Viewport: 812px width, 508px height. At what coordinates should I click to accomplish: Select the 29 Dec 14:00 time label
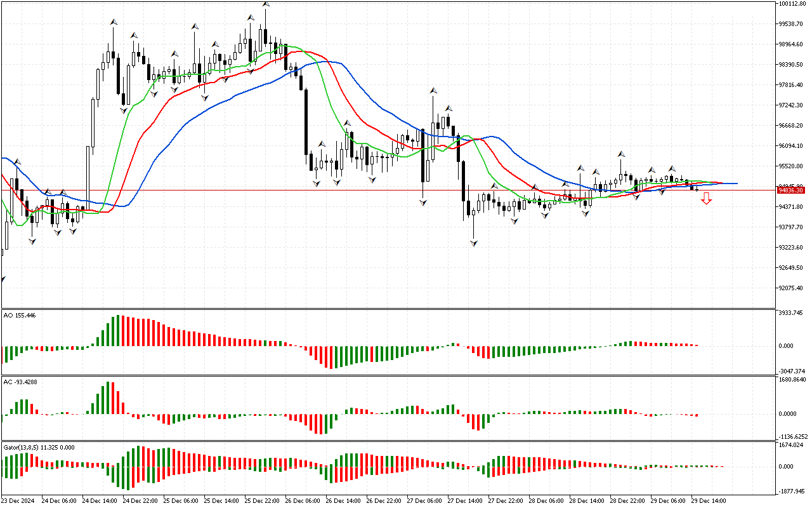tap(709, 501)
